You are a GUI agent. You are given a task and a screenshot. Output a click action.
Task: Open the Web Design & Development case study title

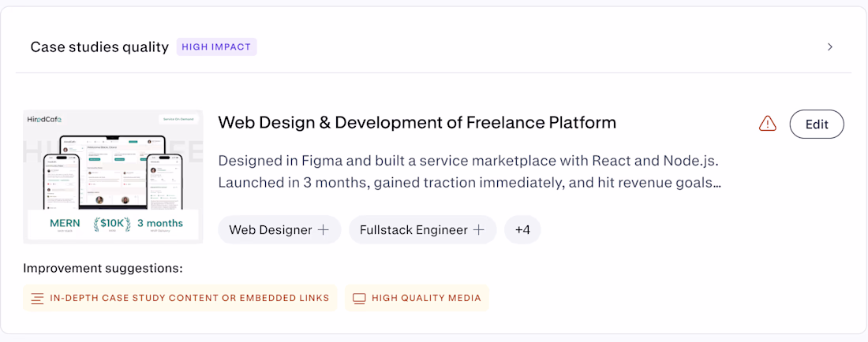pos(417,123)
